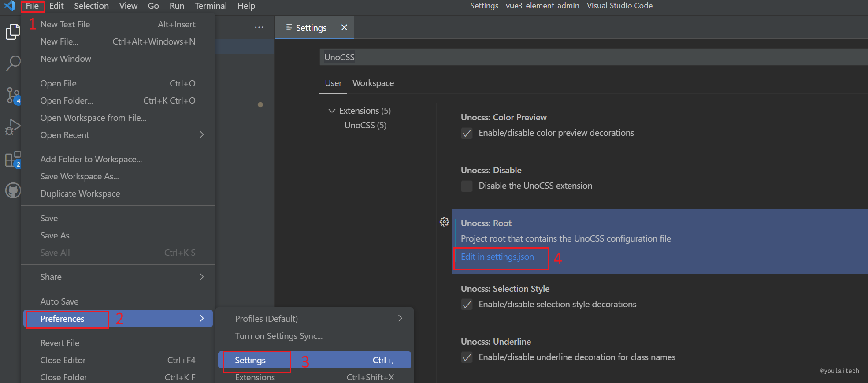Open the Source Control view icon

[13, 95]
